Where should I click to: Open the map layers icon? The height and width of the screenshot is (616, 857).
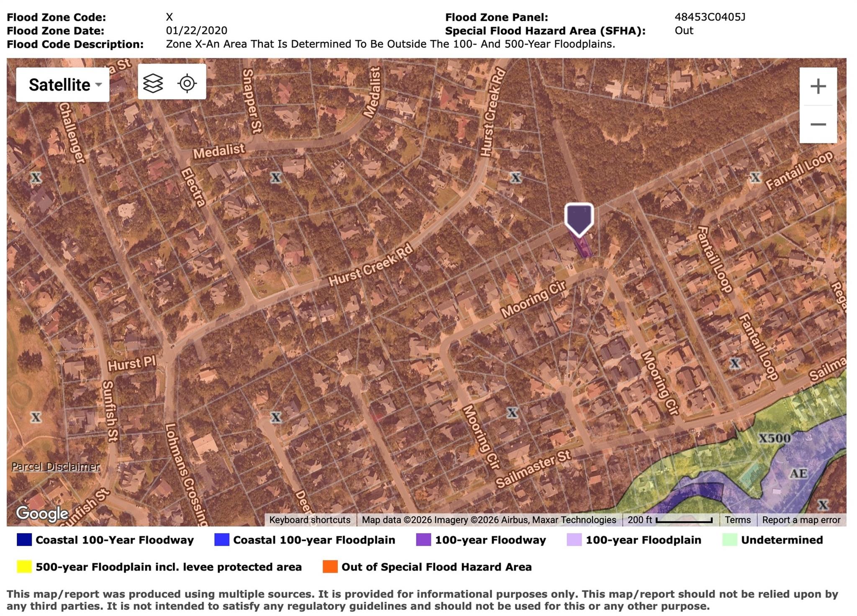tap(153, 83)
